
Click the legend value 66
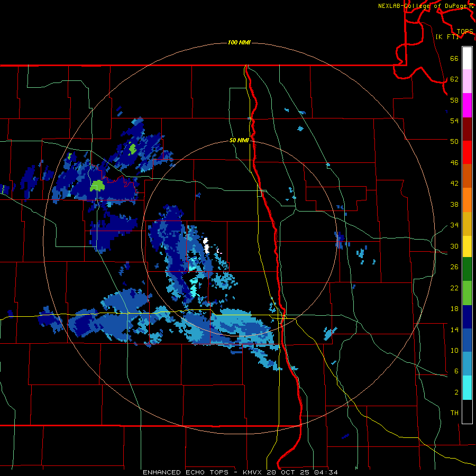point(454,58)
